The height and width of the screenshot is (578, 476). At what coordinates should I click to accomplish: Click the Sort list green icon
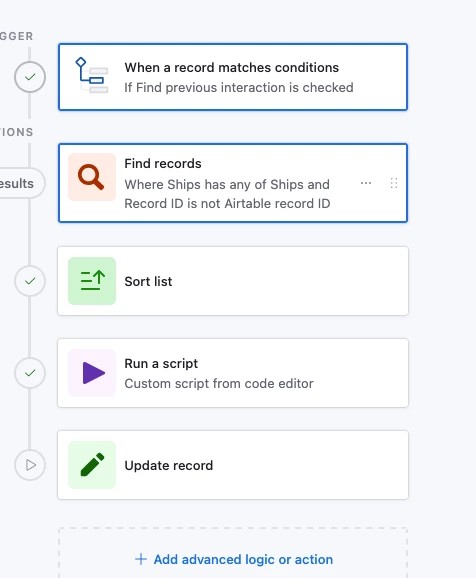(92, 281)
